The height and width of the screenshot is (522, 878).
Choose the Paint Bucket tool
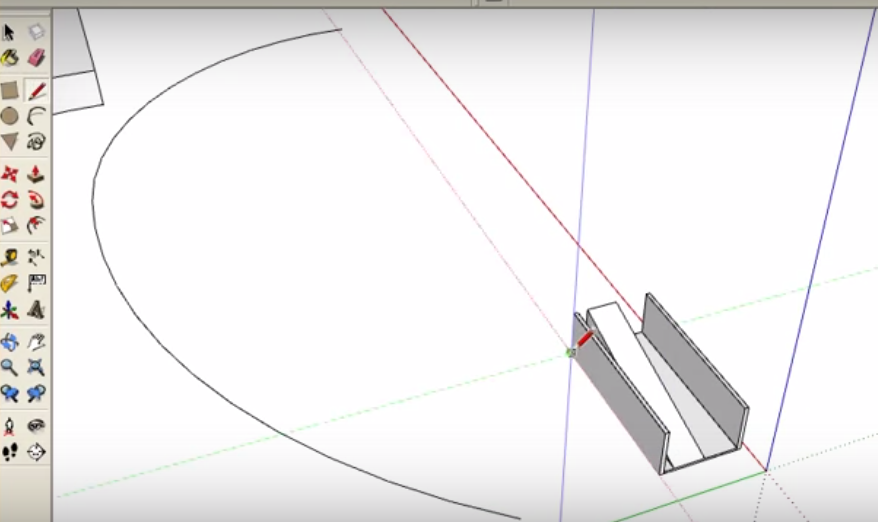9,58
